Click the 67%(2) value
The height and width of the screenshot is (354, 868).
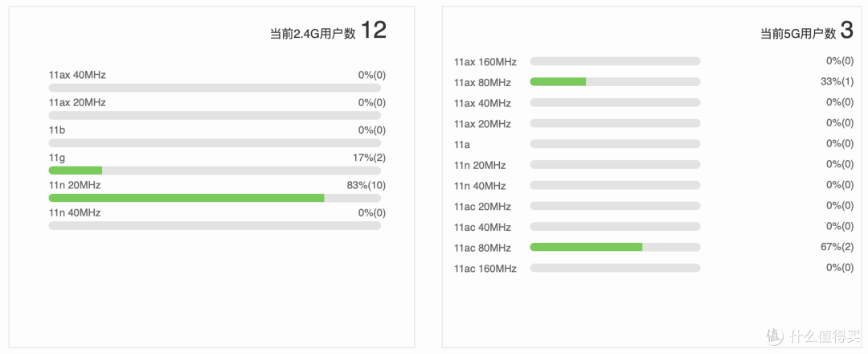pyautogui.click(x=837, y=247)
